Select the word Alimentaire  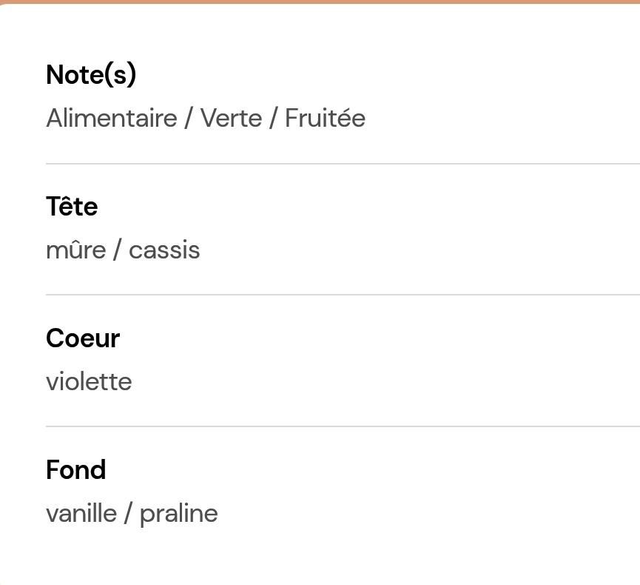pyautogui.click(x=112, y=118)
